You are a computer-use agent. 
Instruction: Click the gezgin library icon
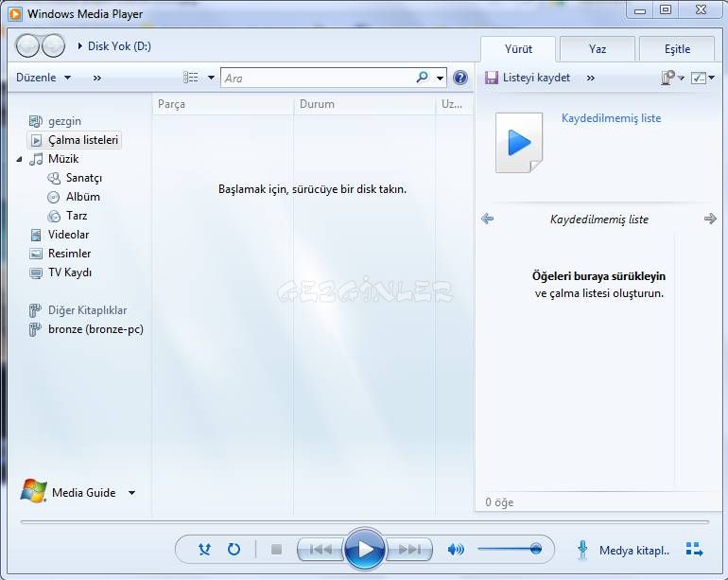[x=35, y=121]
